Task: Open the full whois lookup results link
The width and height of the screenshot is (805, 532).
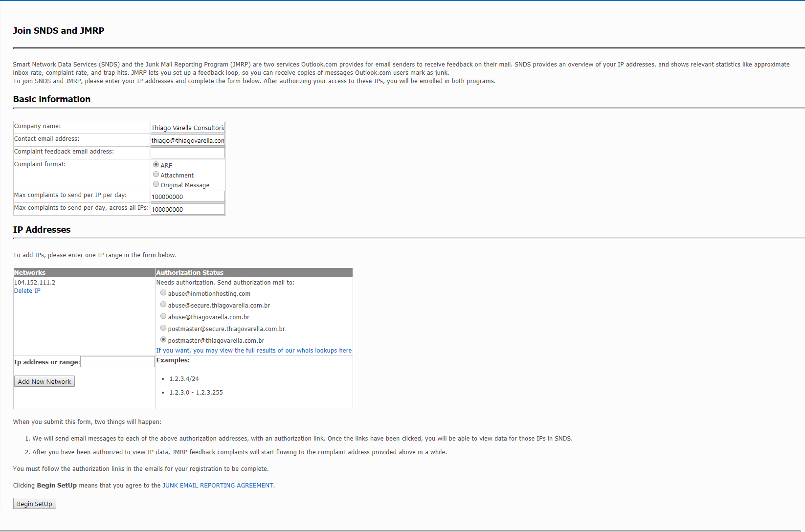Action: pos(254,351)
